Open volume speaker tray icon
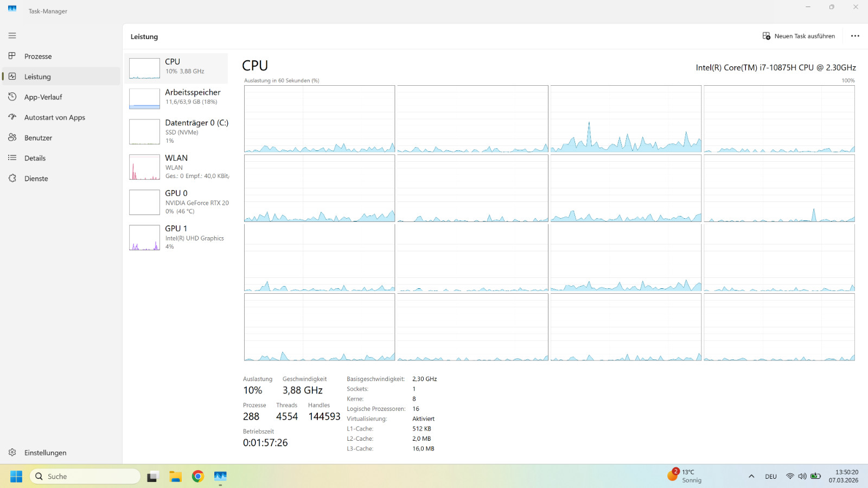 pyautogui.click(x=802, y=477)
